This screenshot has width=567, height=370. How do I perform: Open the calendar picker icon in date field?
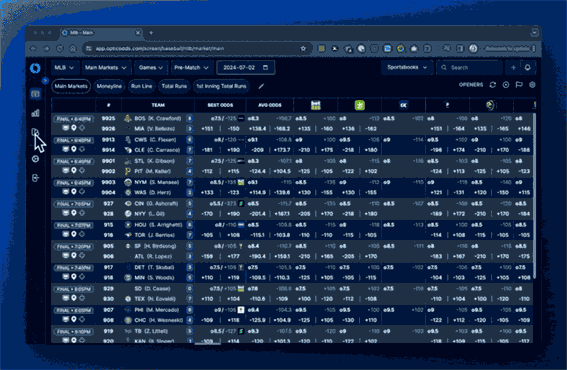click(x=265, y=68)
